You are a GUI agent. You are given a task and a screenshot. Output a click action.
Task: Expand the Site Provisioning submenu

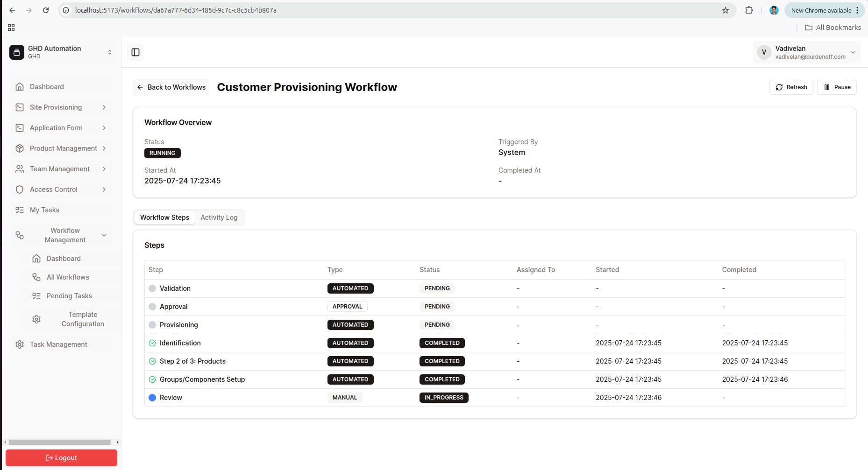[x=104, y=107]
